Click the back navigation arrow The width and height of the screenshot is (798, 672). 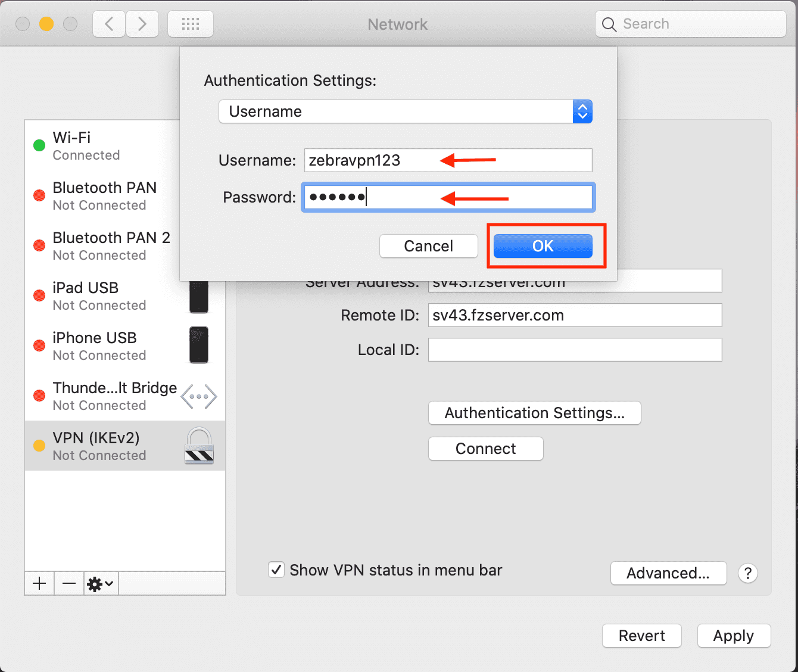pos(109,24)
